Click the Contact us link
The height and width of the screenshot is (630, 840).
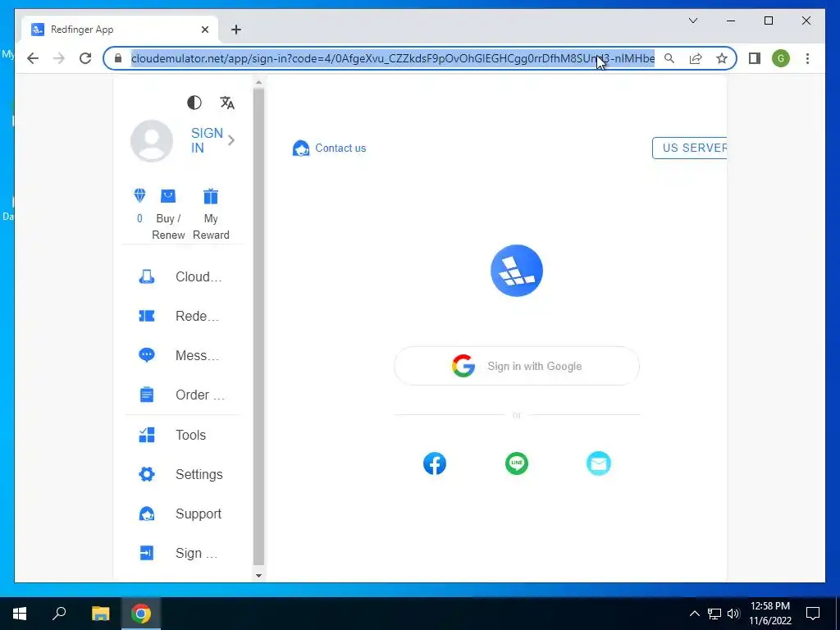340,148
